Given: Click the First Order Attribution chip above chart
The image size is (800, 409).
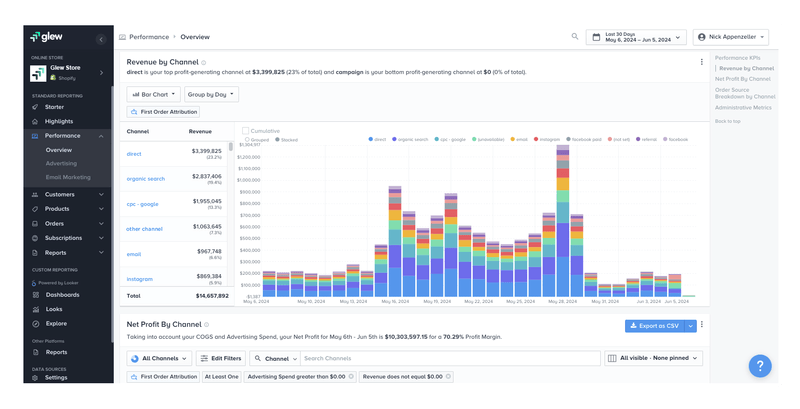Looking at the screenshot, I should pos(163,112).
